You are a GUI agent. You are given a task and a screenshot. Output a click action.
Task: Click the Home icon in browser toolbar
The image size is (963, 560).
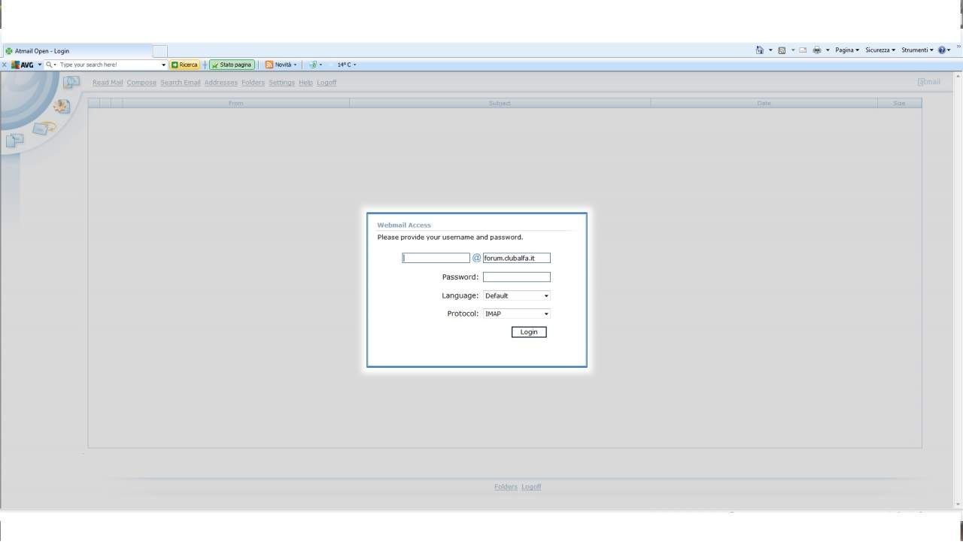click(760, 50)
